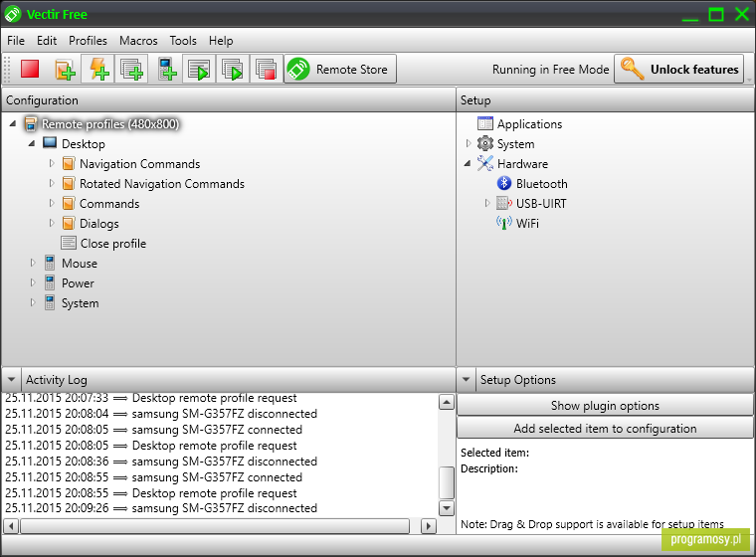Select the 'Close profile' tree label
The image size is (756, 557).
(x=113, y=244)
